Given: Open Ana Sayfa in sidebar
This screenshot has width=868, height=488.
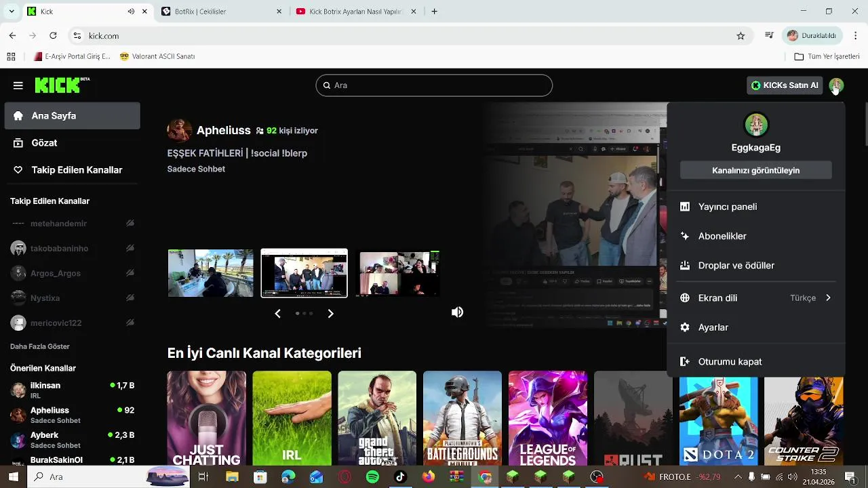Looking at the screenshot, I should pos(73,116).
